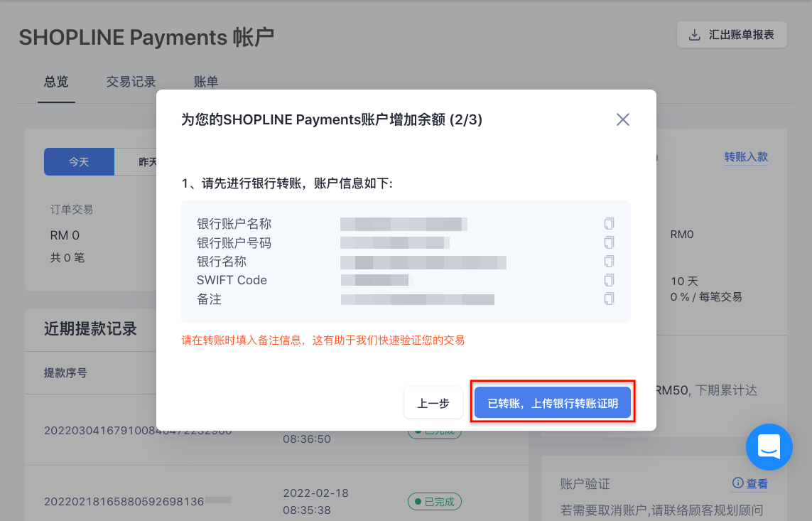Click the 提款序号 column header
The width and height of the screenshot is (812, 521).
coord(65,373)
